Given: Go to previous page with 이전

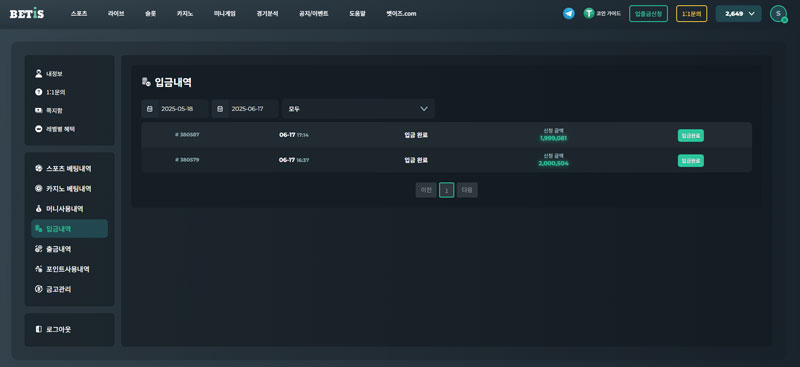Looking at the screenshot, I should pos(426,190).
